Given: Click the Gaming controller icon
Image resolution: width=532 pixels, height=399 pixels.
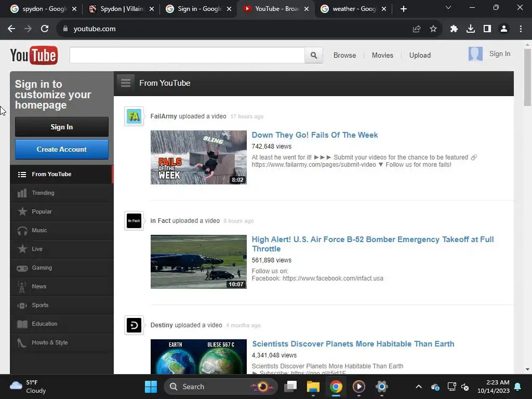Looking at the screenshot, I should pyautogui.click(x=22, y=268).
